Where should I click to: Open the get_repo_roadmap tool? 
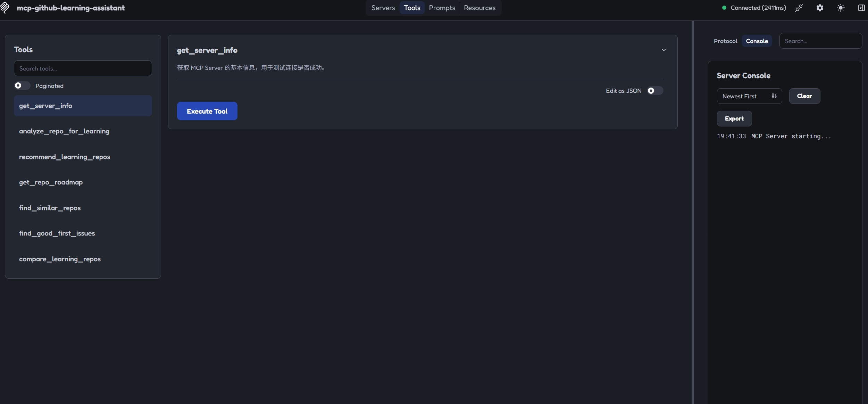[83, 182]
